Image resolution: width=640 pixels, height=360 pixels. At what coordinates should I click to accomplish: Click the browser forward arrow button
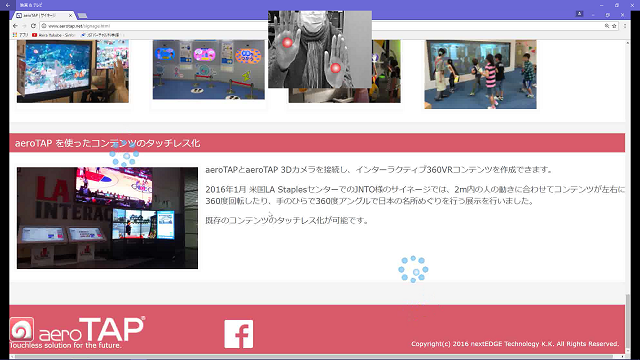click(24, 26)
